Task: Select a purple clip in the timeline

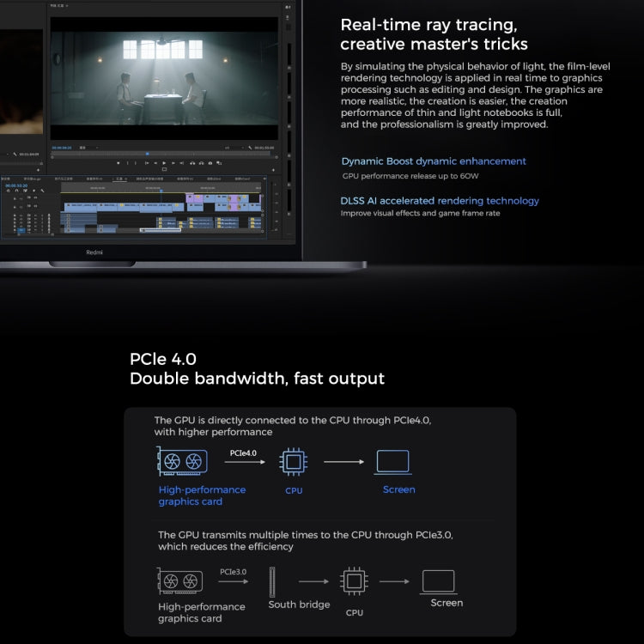Action: click(194, 198)
